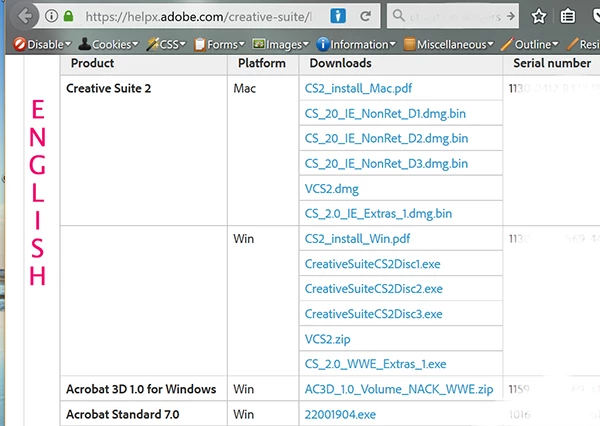Download CreativeSuiteCS2Disc2.exe
Viewport: 600px width, 426px height.
373,289
